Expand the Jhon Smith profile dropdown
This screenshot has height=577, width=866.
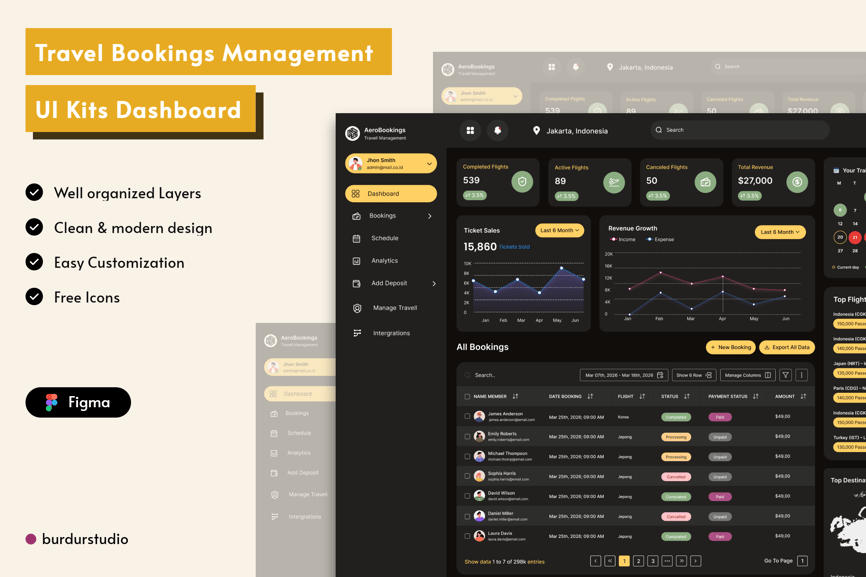(x=429, y=164)
